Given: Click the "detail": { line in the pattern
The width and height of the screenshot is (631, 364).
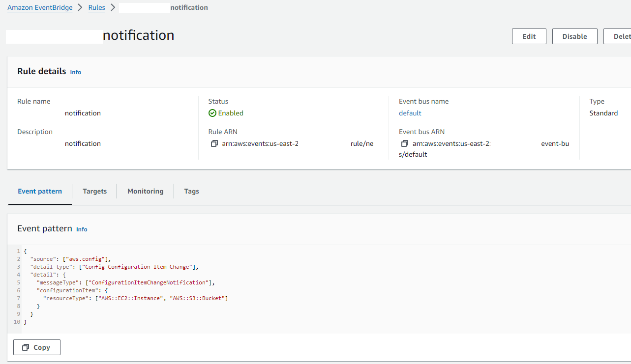Looking at the screenshot, I should coord(48,275).
